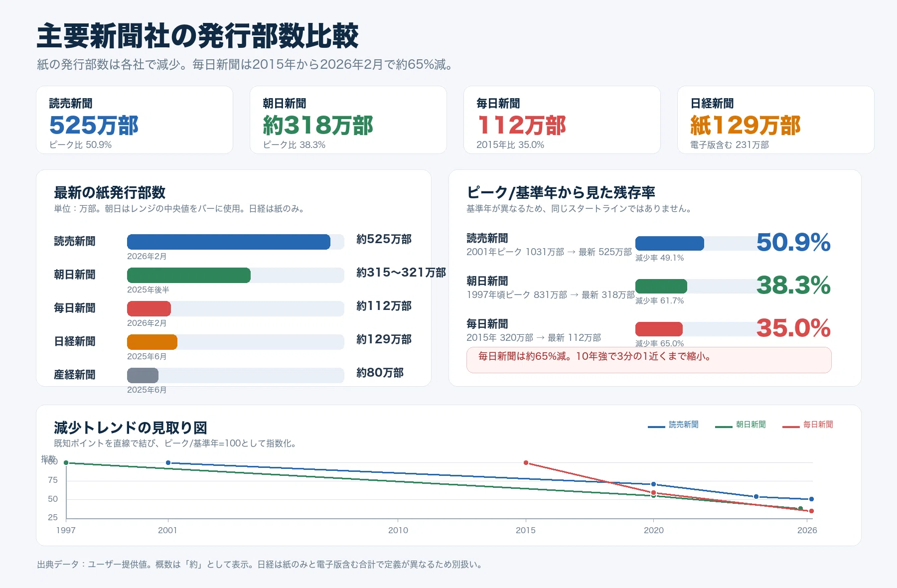
Task: Select the 読売新聞 525万部 summary card
Action: 135,120
